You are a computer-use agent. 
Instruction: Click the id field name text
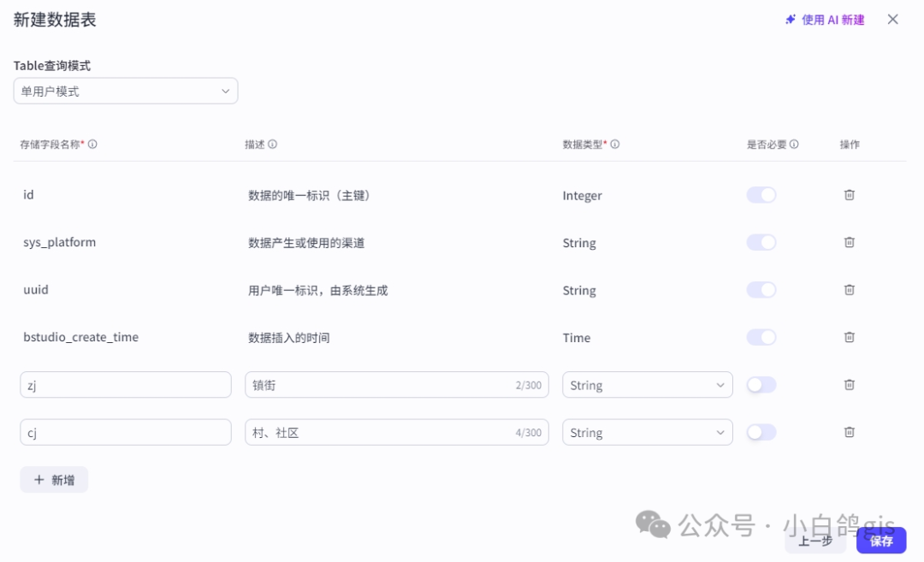pos(28,195)
